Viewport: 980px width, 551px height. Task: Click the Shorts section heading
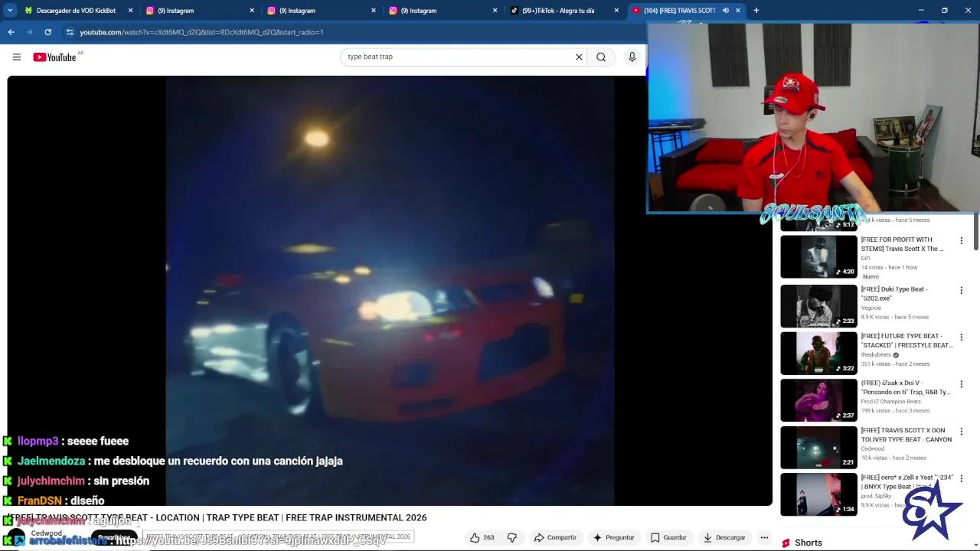pos(808,543)
